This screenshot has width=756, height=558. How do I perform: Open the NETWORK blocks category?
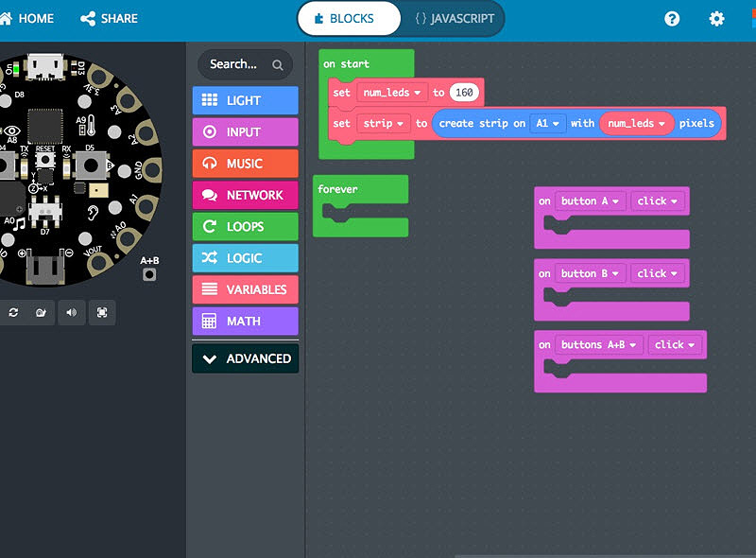pyautogui.click(x=245, y=194)
